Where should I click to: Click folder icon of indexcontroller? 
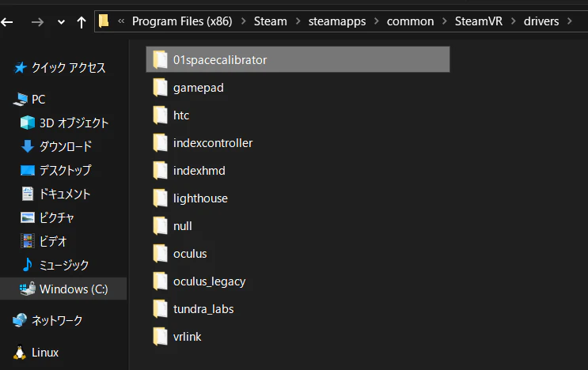(x=160, y=143)
